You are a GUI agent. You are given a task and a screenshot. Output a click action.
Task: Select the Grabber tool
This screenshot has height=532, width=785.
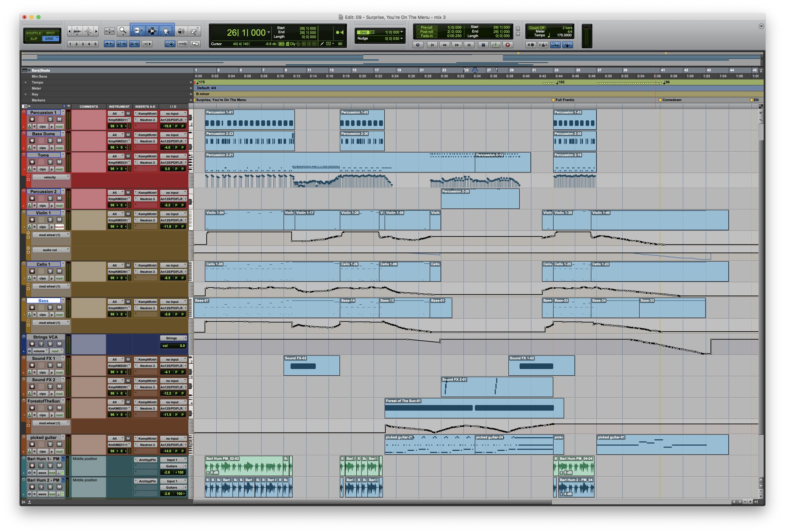click(x=167, y=30)
